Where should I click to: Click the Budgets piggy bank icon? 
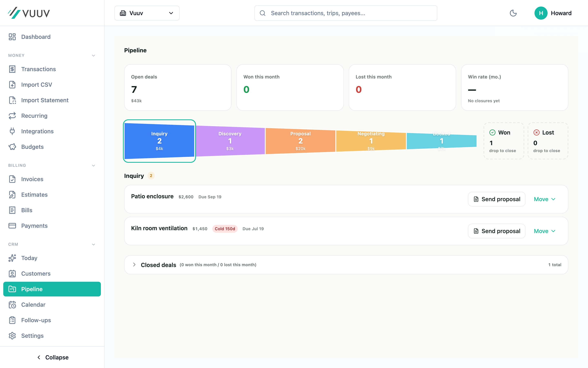click(x=12, y=147)
